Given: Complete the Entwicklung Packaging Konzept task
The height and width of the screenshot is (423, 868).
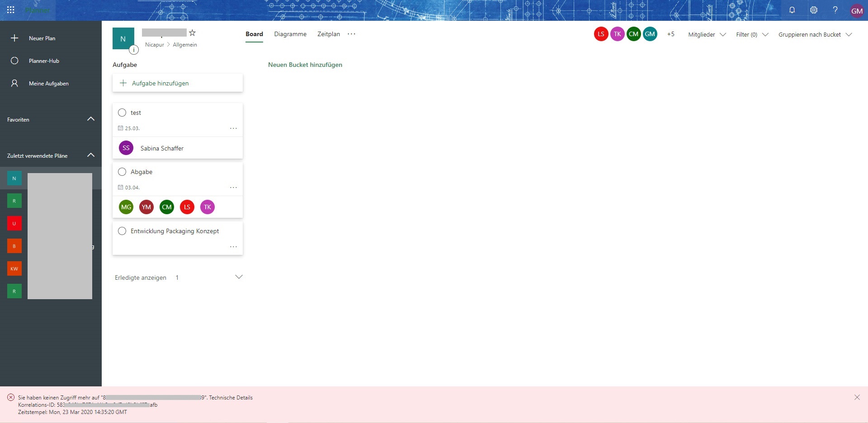Looking at the screenshot, I should [x=122, y=231].
